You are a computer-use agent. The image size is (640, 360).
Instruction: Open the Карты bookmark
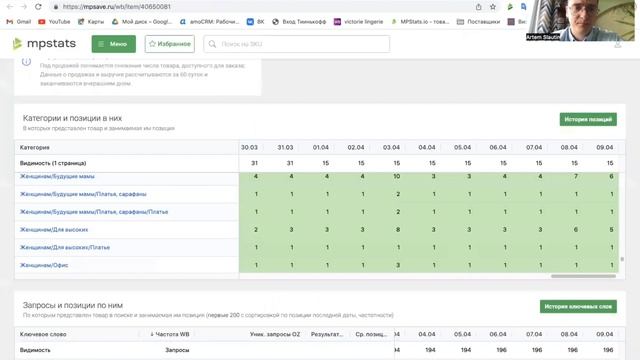coord(91,22)
